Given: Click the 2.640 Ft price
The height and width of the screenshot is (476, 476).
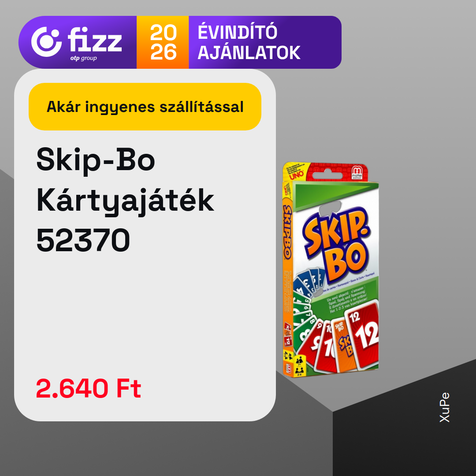Looking at the screenshot, I should click(x=89, y=388).
